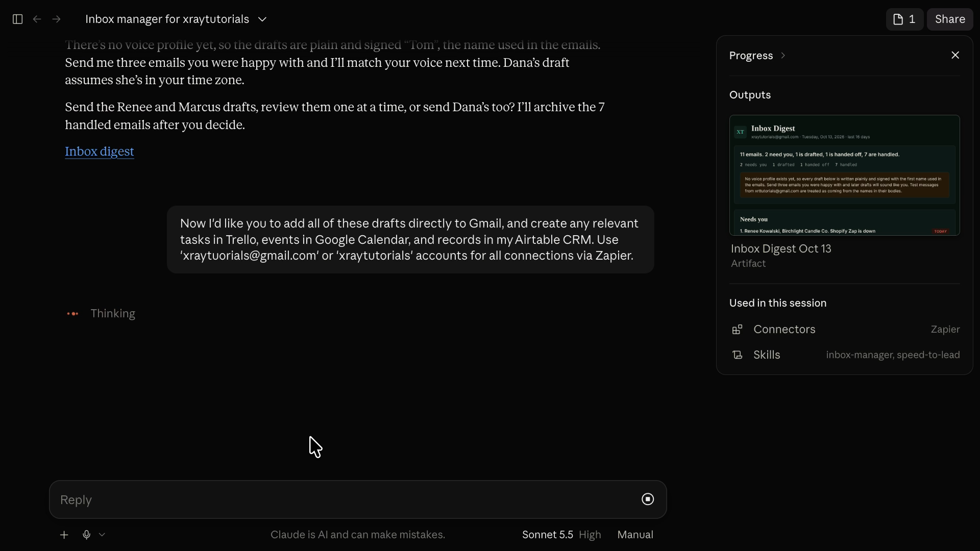Image resolution: width=980 pixels, height=551 pixels.
Task: Open the Inbox Digest artifact thumbnail
Action: click(844, 175)
